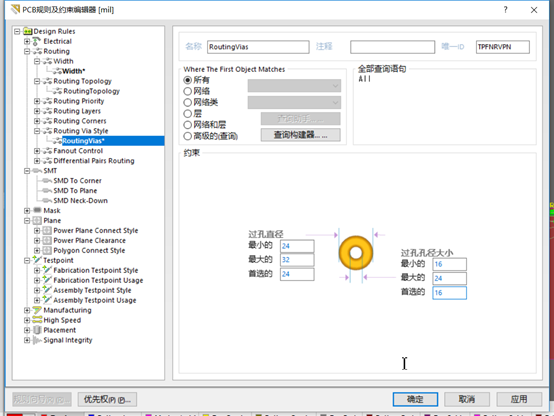Select the RoutingVias* rule item
The image size is (554, 416).
(83, 141)
